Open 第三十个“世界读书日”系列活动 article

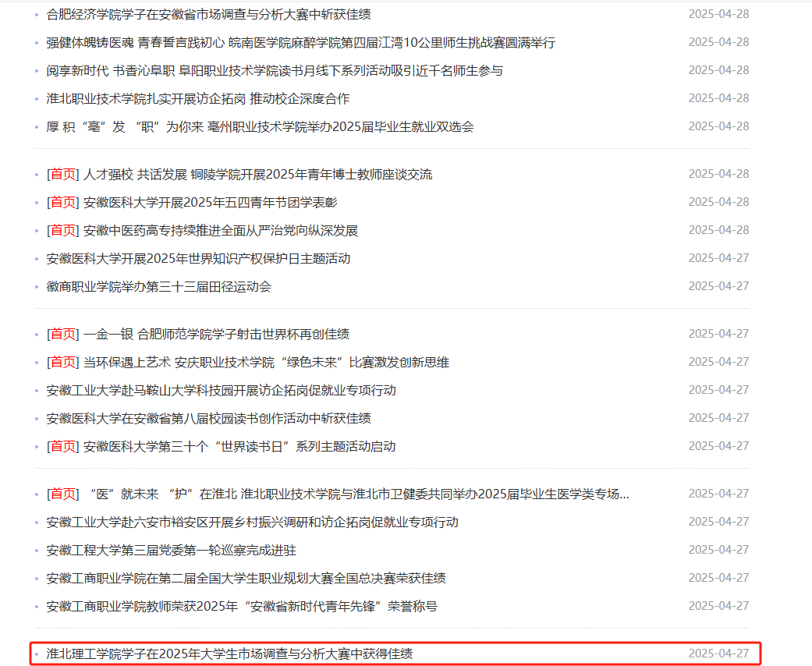(x=239, y=446)
